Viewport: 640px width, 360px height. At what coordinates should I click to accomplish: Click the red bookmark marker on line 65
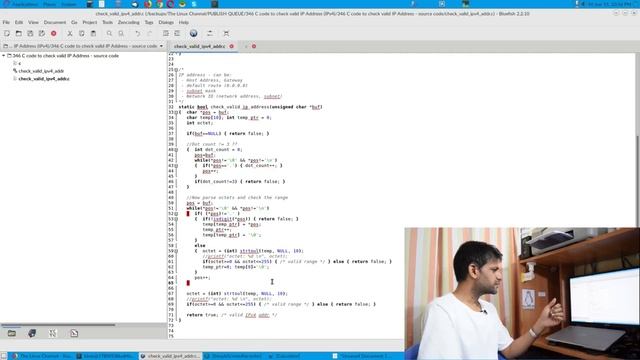[188, 283]
